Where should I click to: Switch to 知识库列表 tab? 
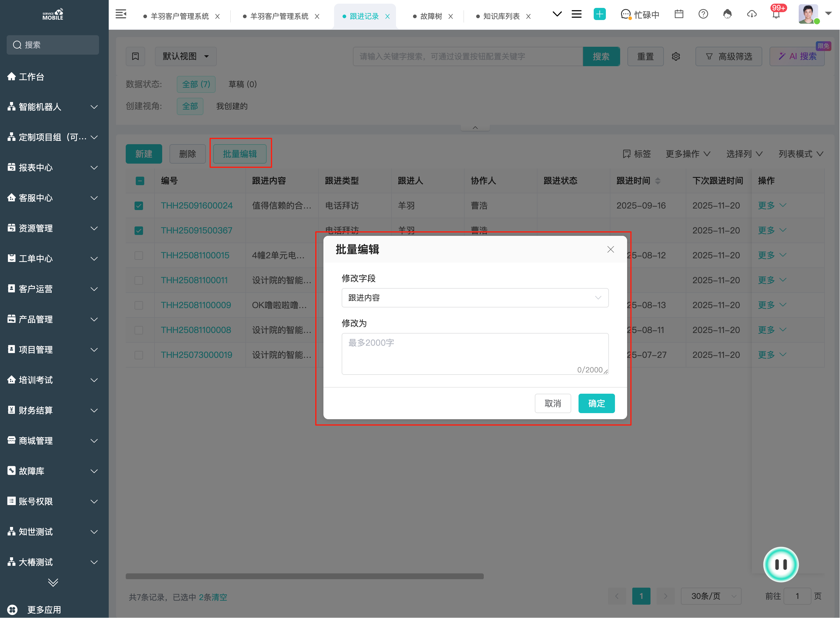pyautogui.click(x=501, y=16)
